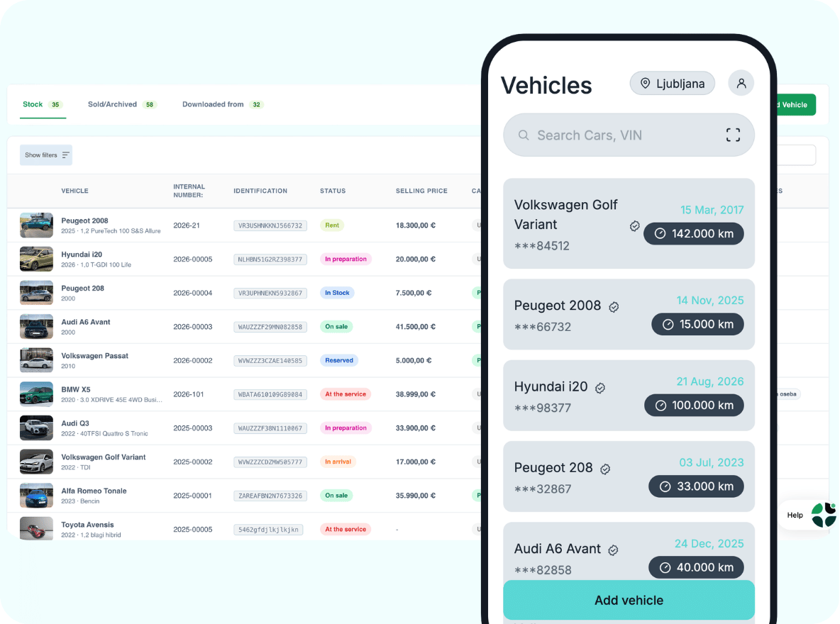Click the 41.500,00 € selling price
Screen dimensions: 840x624
pos(416,327)
